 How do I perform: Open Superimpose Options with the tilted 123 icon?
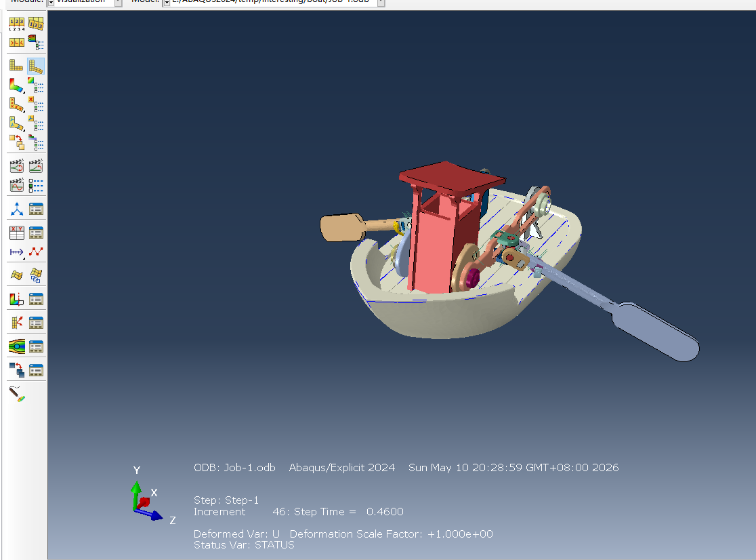coord(36,24)
